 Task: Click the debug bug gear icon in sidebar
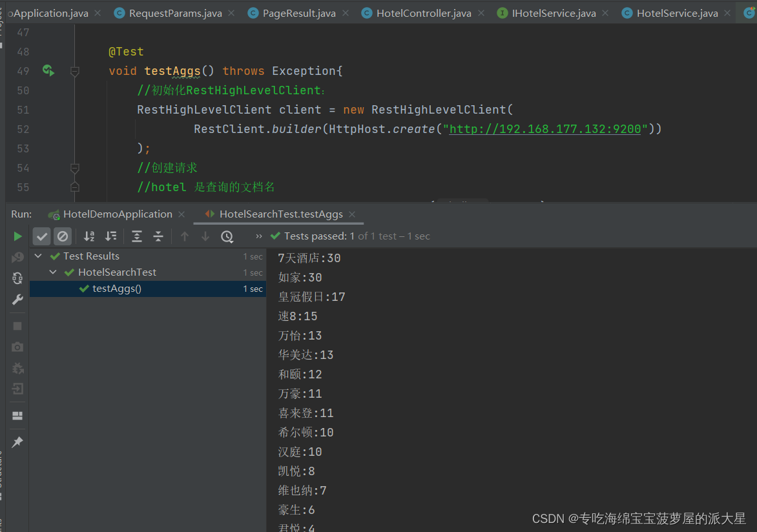point(17,369)
